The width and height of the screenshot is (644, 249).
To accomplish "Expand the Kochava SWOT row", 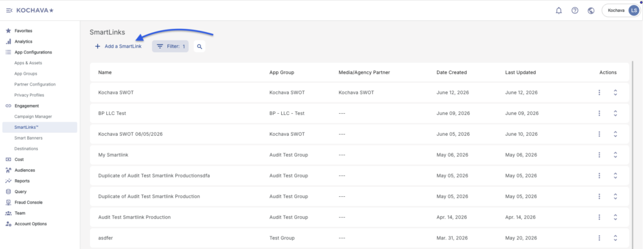I will coord(615,92).
